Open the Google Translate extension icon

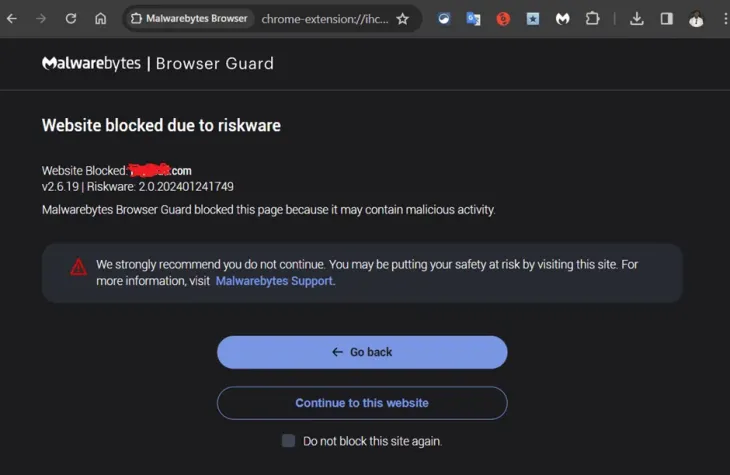point(473,19)
